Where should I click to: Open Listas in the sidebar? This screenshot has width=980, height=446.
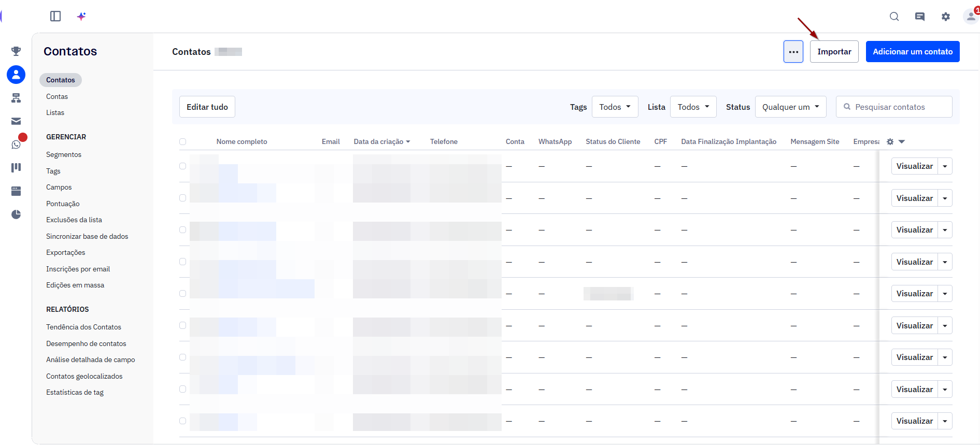point(55,112)
